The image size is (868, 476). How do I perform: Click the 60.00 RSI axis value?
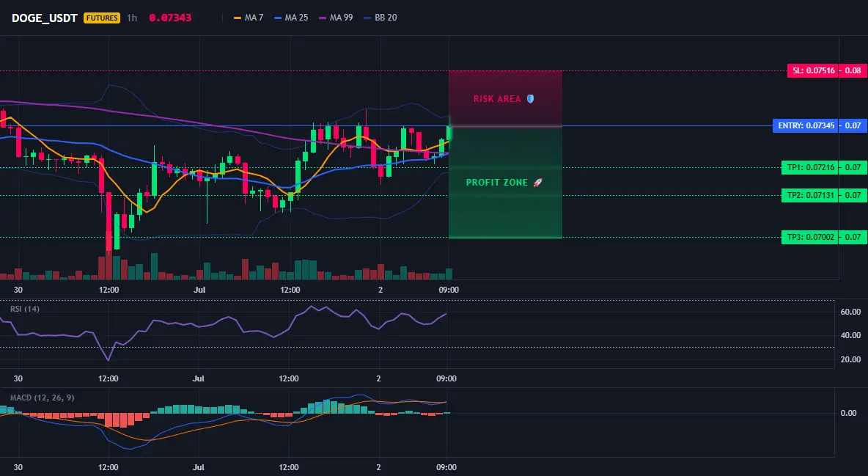(850, 312)
